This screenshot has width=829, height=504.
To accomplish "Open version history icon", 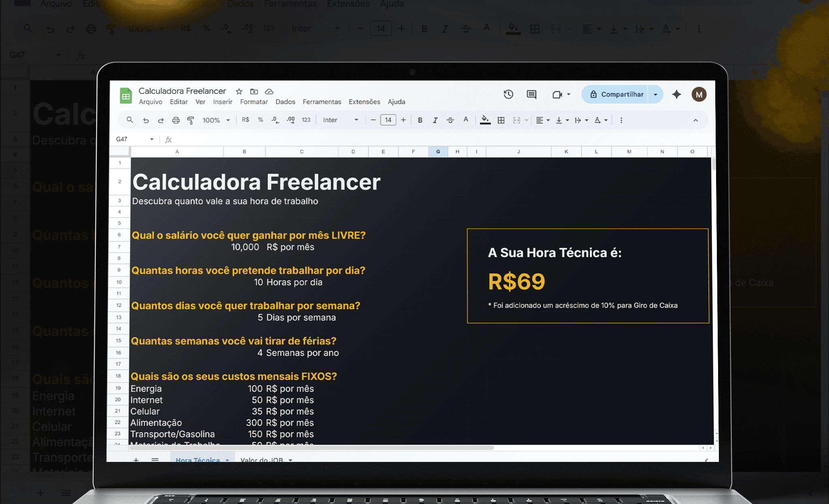I will coord(508,94).
